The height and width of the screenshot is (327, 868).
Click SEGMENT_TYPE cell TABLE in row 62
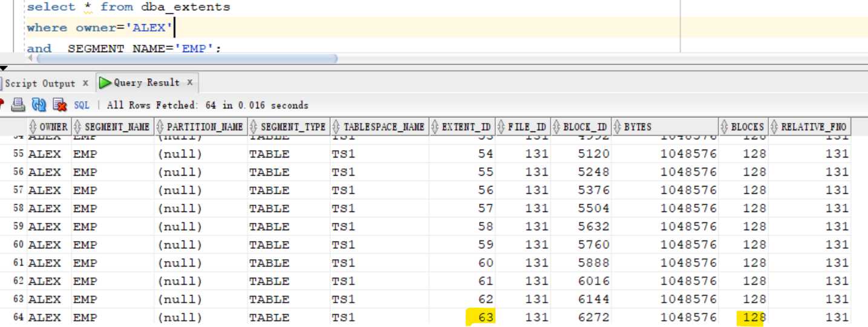289,281
